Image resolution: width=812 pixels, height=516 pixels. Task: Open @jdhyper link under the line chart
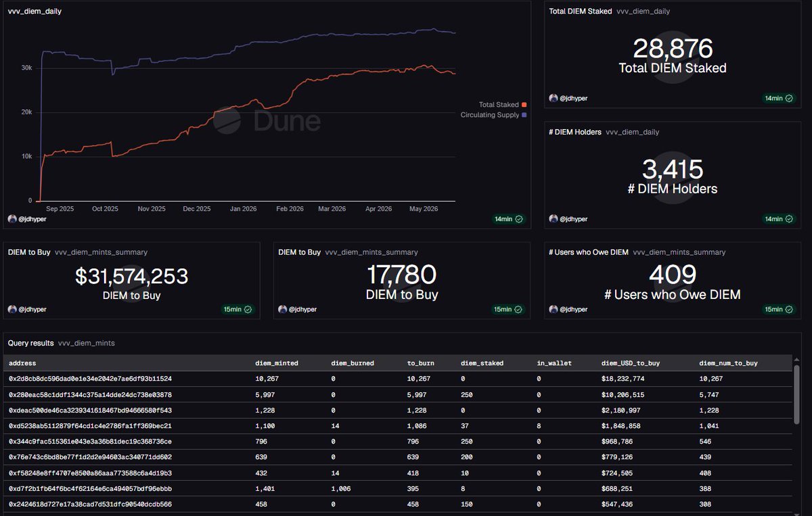coord(32,219)
